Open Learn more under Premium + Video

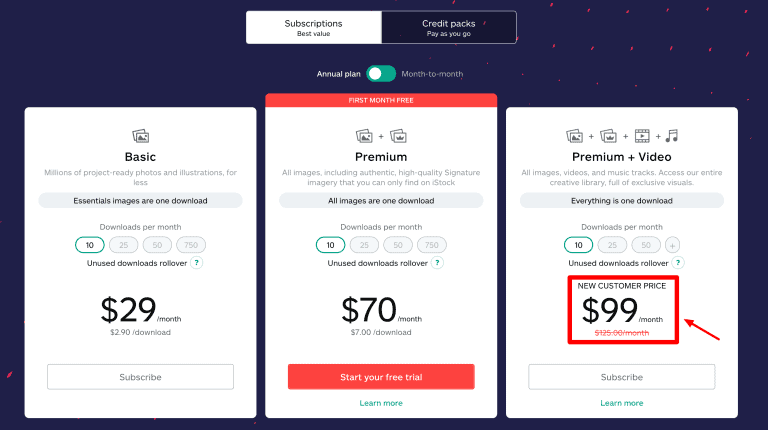pyautogui.click(x=622, y=403)
